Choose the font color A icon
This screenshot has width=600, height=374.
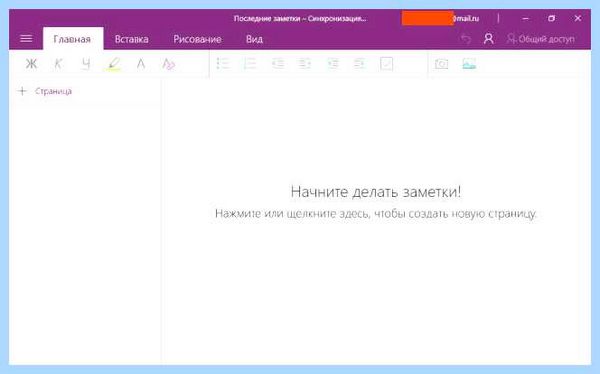[141, 64]
